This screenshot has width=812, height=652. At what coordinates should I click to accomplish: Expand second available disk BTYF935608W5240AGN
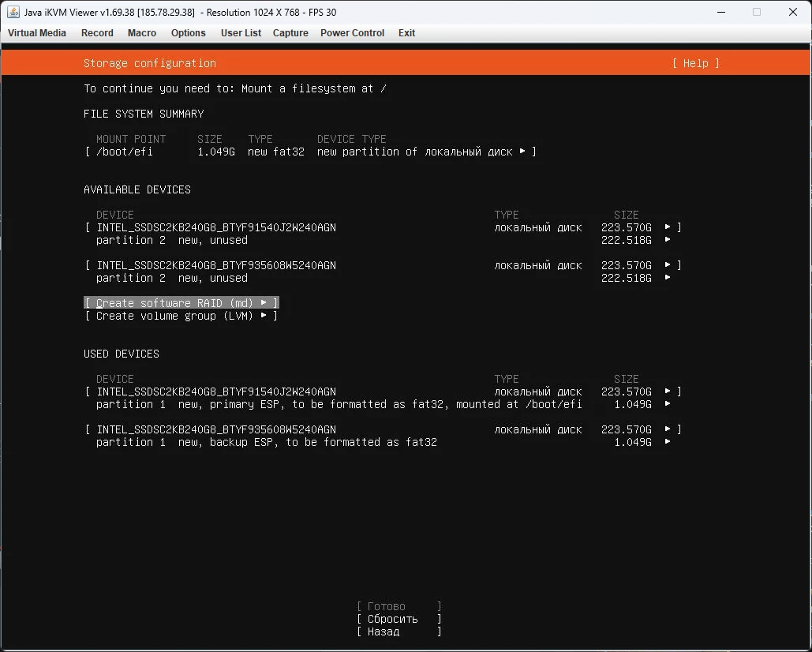[x=383, y=265]
